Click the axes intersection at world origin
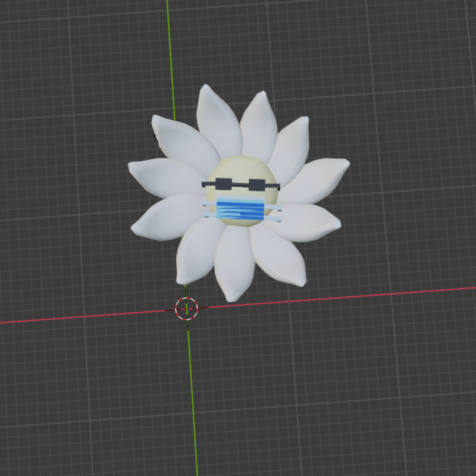Image resolution: width=476 pixels, height=476 pixels. [186, 308]
